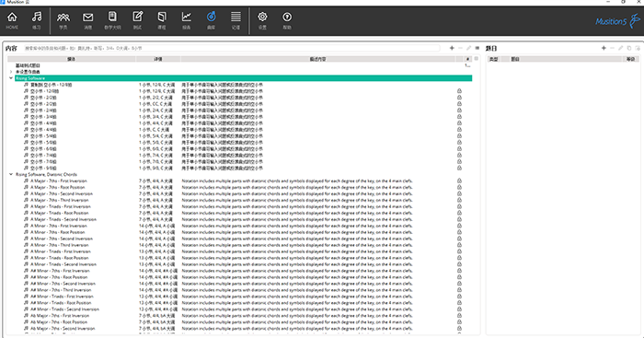Image resolution: width=644 pixels, height=338 pixels.
Task: Select A Major - Triads - First Inversion
Action: tap(61, 206)
